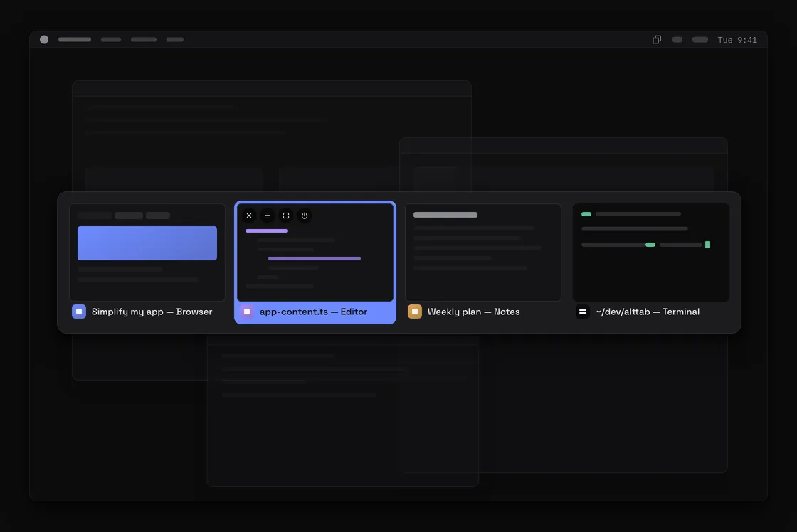797x532 pixels.
Task: Click the Simplify my app — Browser label
Action: coord(152,312)
